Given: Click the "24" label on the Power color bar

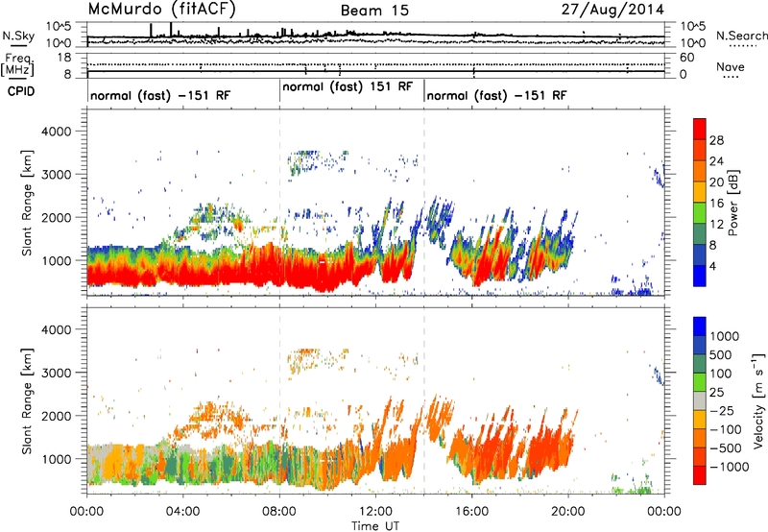Looking at the screenshot, I should [716, 161].
